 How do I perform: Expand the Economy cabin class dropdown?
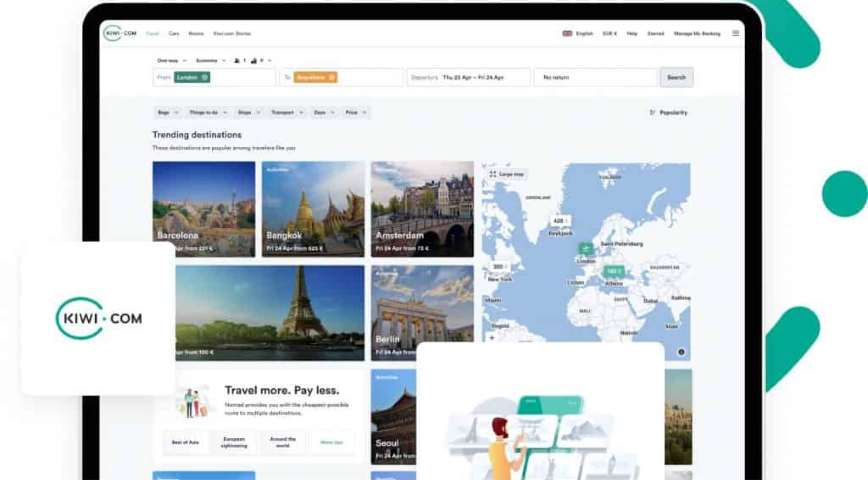[x=211, y=61]
